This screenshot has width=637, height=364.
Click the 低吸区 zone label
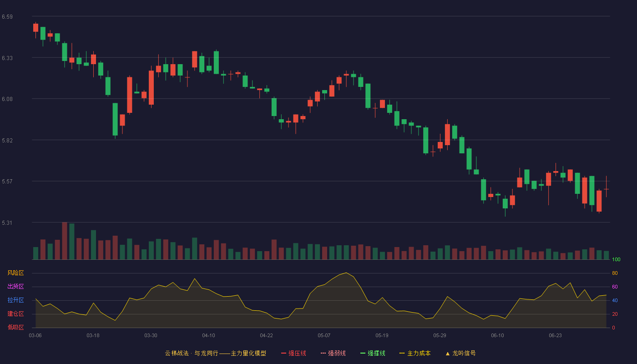click(15, 327)
